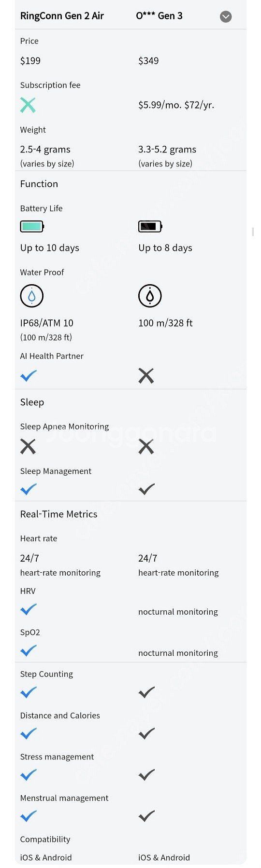The image size is (261, 868).
Task: Click the blue check under Sleep Management
Action: tap(29, 489)
